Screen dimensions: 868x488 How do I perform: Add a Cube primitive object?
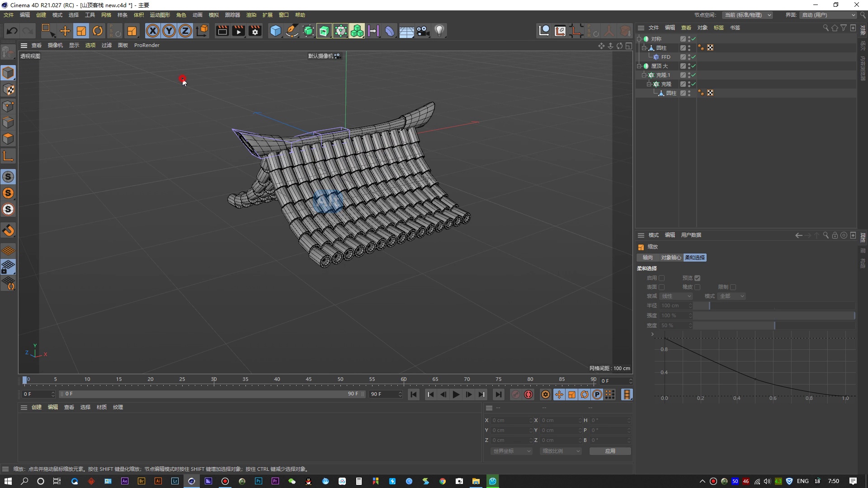275,31
